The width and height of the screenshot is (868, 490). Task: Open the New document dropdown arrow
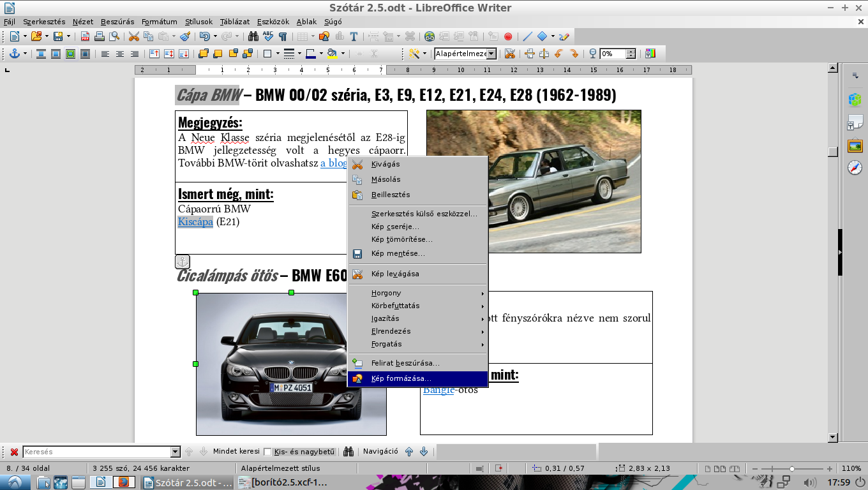[x=25, y=36]
